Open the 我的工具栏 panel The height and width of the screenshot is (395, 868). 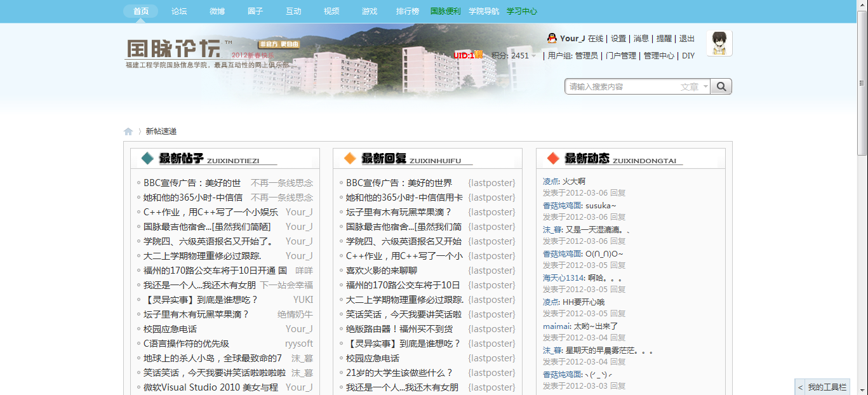(x=827, y=387)
